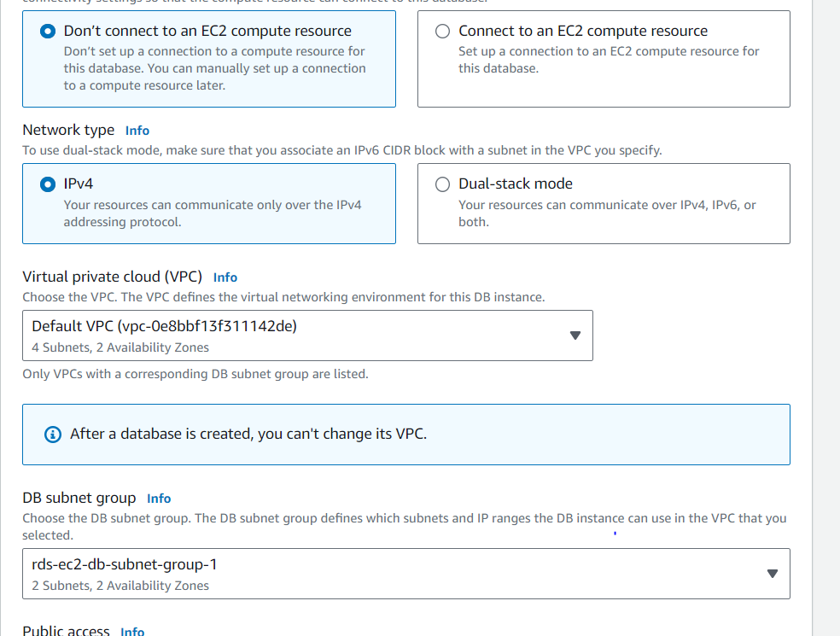The width and height of the screenshot is (840, 636).
Task: Click "After a database is created" notice text
Action: pyautogui.click(x=248, y=434)
